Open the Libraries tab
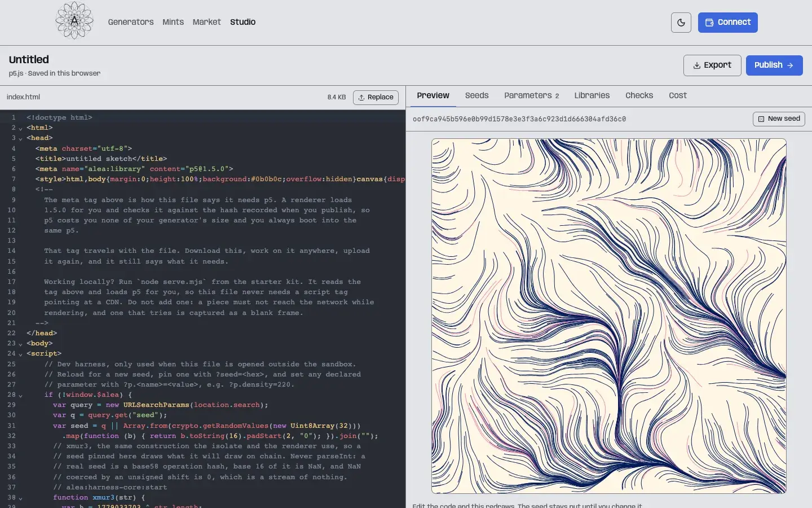This screenshot has width=812, height=508. coord(592,96)
